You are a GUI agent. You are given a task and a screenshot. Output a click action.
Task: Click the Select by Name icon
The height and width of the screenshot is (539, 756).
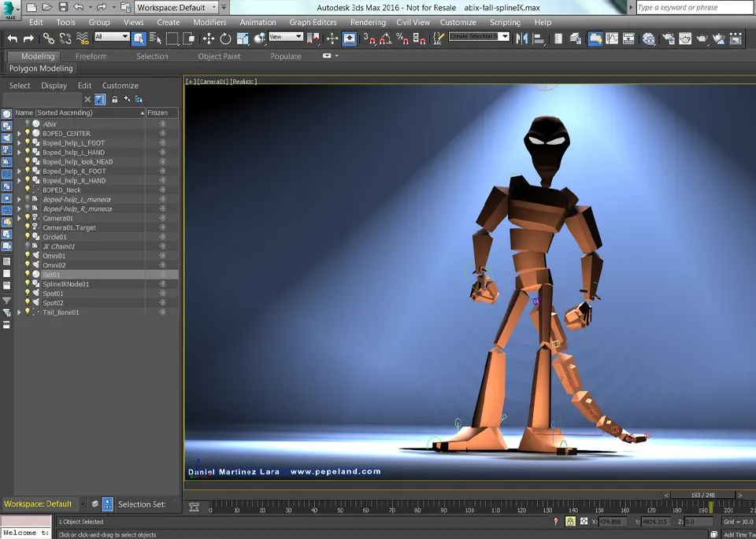coord(155,38)
